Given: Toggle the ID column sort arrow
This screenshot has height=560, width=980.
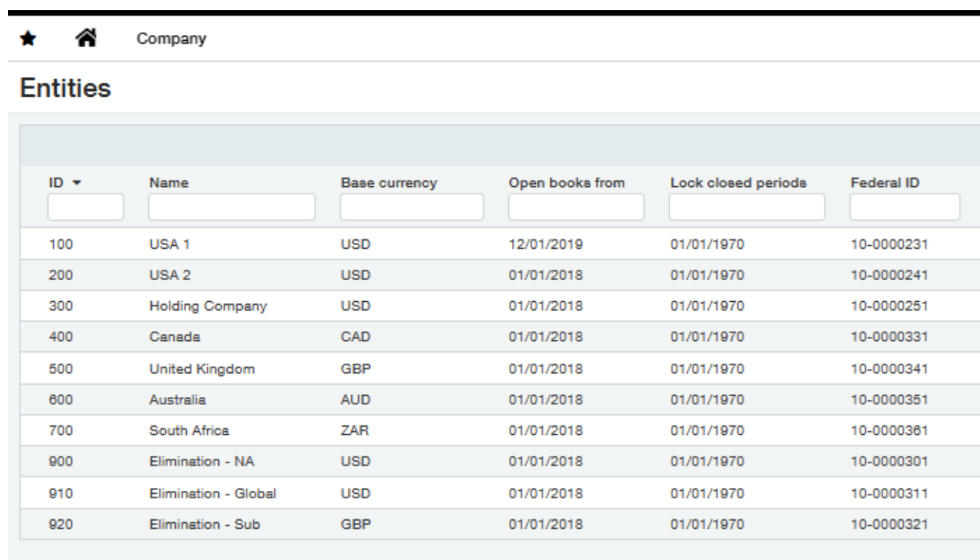Looking at the screenshot, I should [x=76, y=185].
